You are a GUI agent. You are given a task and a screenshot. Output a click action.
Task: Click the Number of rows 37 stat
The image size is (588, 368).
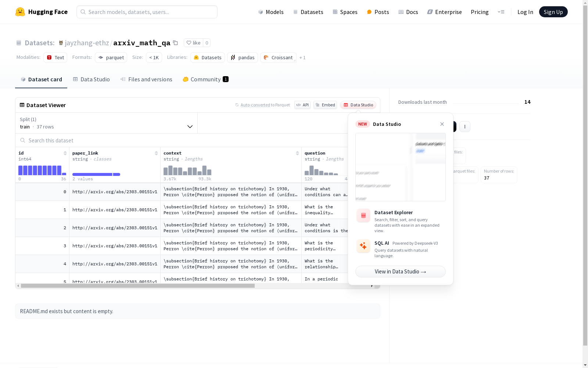[499, 174]
